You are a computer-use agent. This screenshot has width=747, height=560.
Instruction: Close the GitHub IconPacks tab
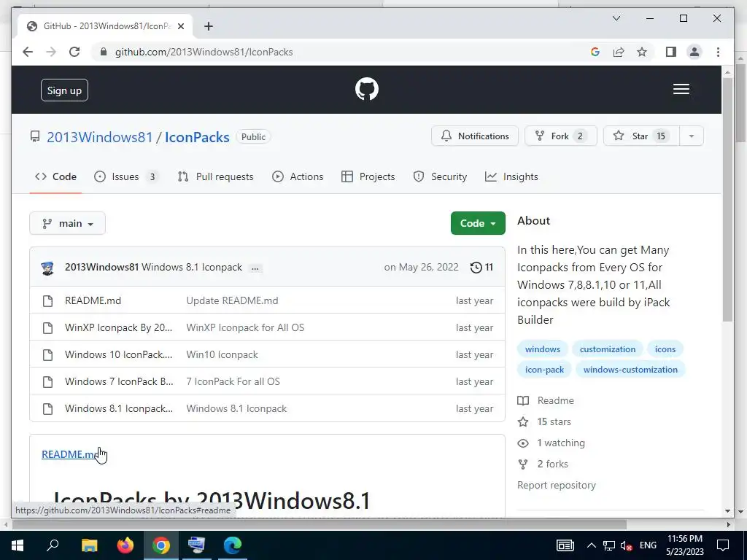[x=181, y=26]
